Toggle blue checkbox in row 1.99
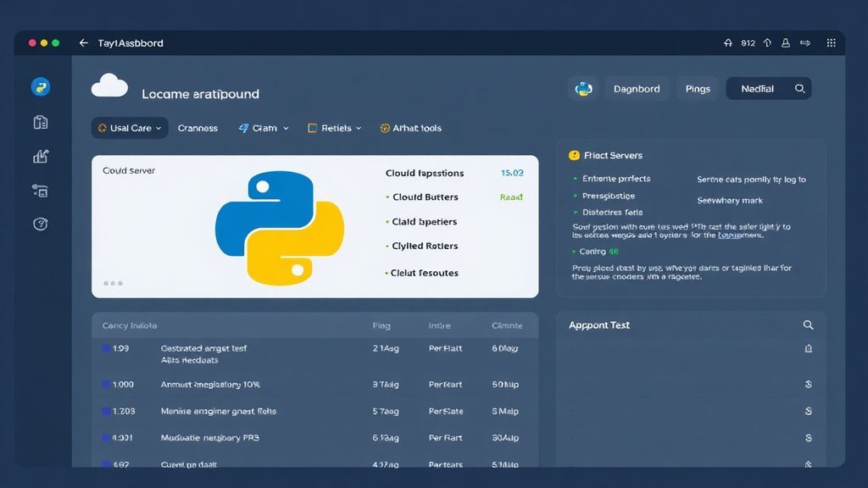Image resolution: width=868 pixels, height=488 pixels. [106, 348]
